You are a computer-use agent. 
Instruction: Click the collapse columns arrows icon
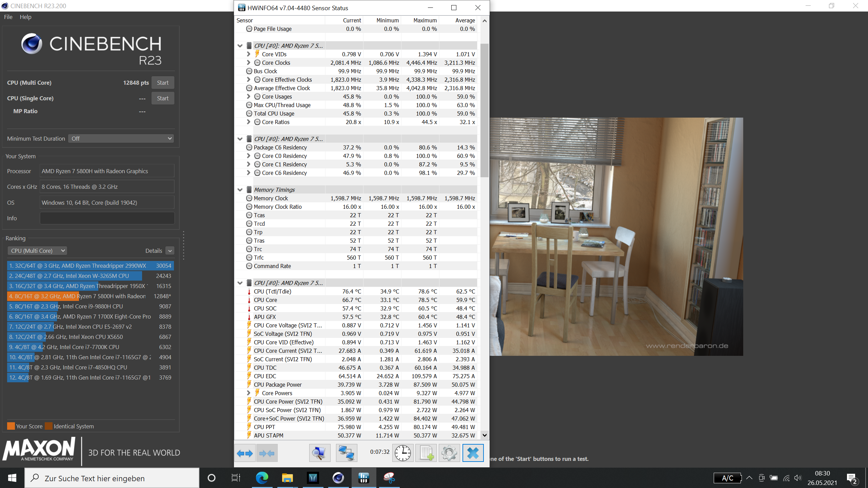click(267, 453)
